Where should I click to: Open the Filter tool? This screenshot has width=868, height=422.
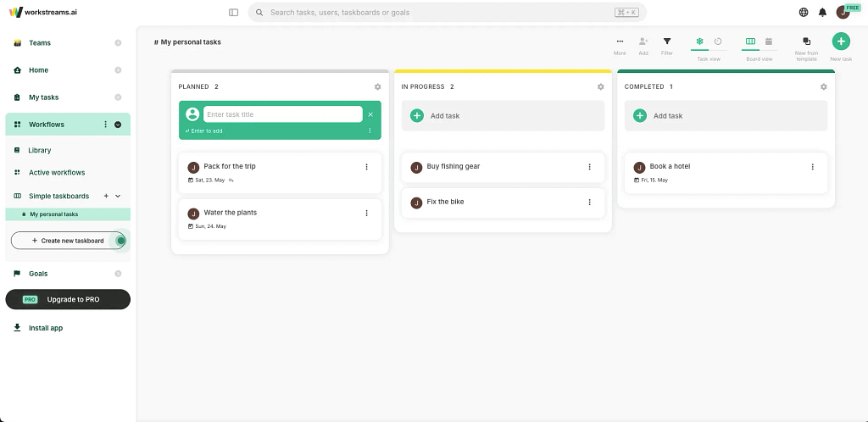[667, 46]
